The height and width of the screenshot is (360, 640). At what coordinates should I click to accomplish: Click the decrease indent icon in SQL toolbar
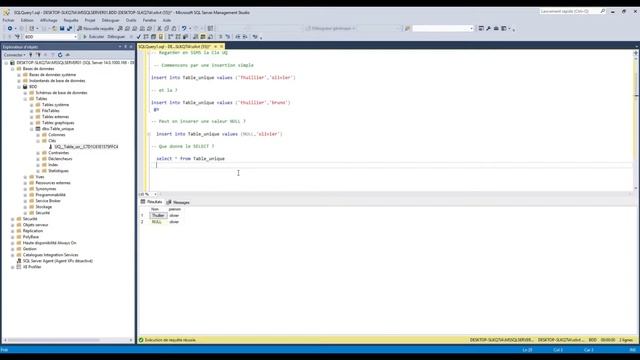pyautogui.click(x=238, y=37)
